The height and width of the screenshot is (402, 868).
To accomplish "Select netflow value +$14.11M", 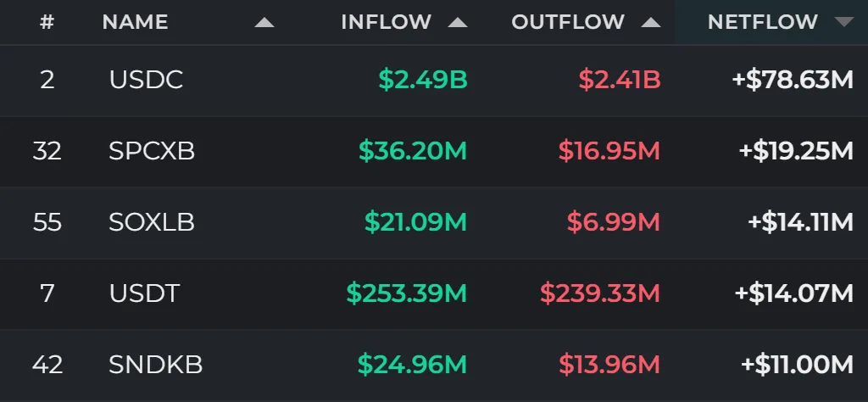I will (800, 222).
